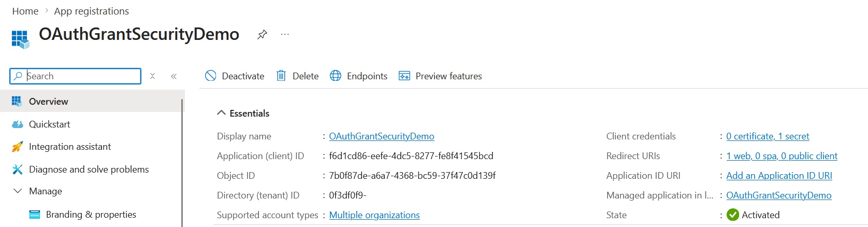Go to Diagnose and solve problems

point(89,169)
